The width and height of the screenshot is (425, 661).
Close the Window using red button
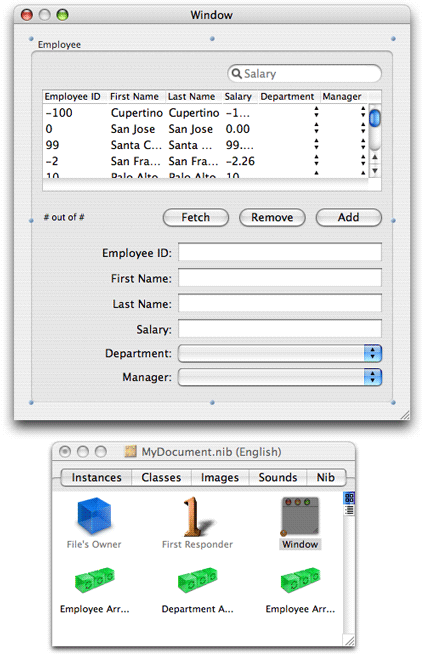pos(27,15)
